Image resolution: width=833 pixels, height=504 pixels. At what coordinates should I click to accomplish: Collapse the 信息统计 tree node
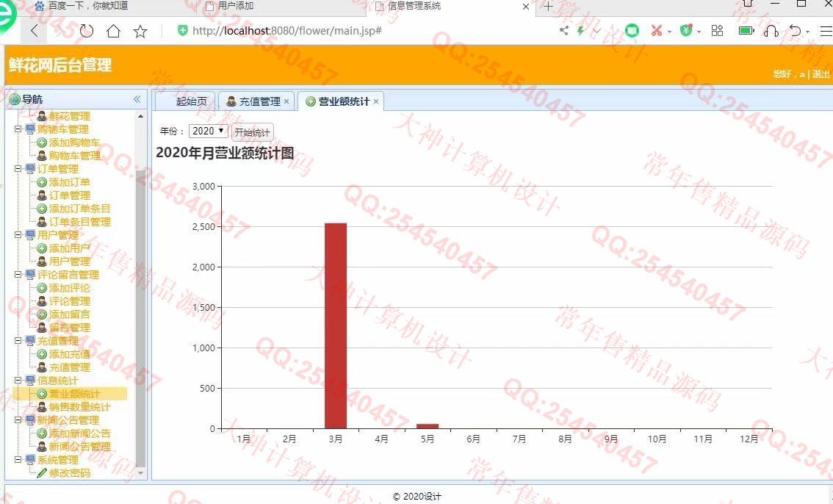(18, 381)
